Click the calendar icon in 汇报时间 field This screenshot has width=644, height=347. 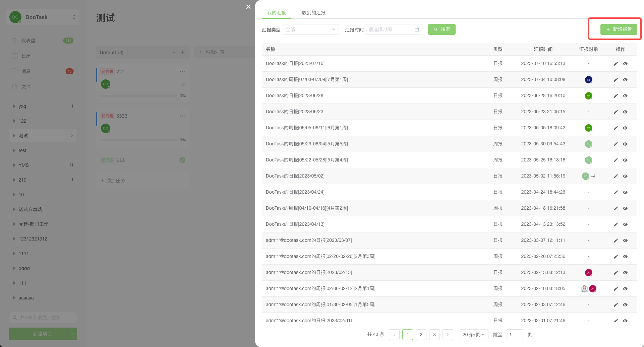(417, 29)
